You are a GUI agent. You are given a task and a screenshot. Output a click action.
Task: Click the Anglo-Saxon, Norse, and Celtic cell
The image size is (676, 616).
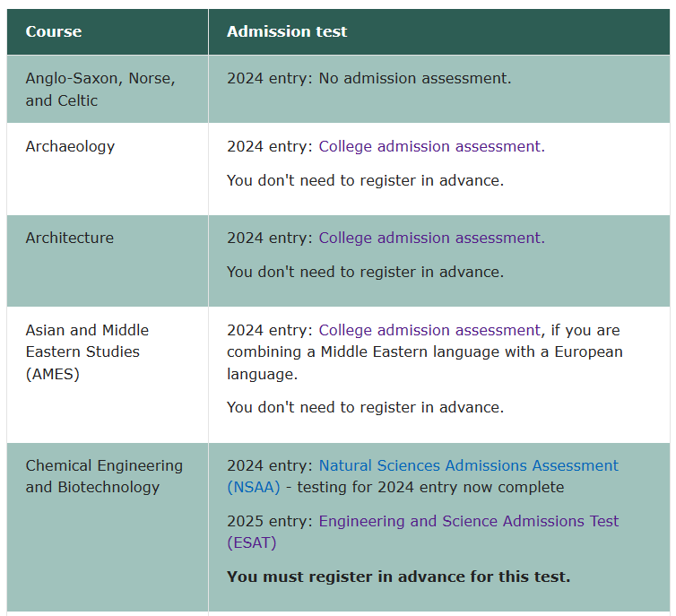[108, 90]
